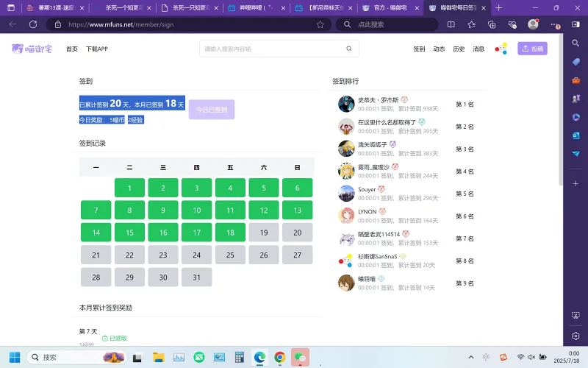Open 衫斯娜SanSnaS user in ranking
Viewport: 588px width, 368px height.
(x=377, y=256)
